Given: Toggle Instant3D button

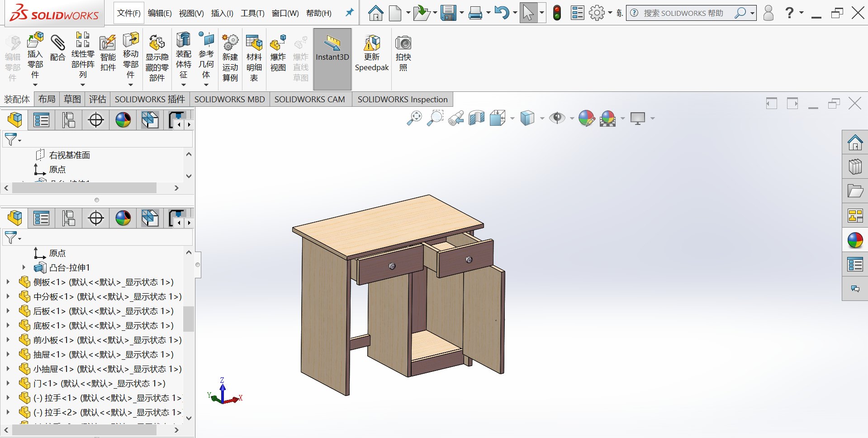Looking at the screenshot, I should tap(332, 59).
